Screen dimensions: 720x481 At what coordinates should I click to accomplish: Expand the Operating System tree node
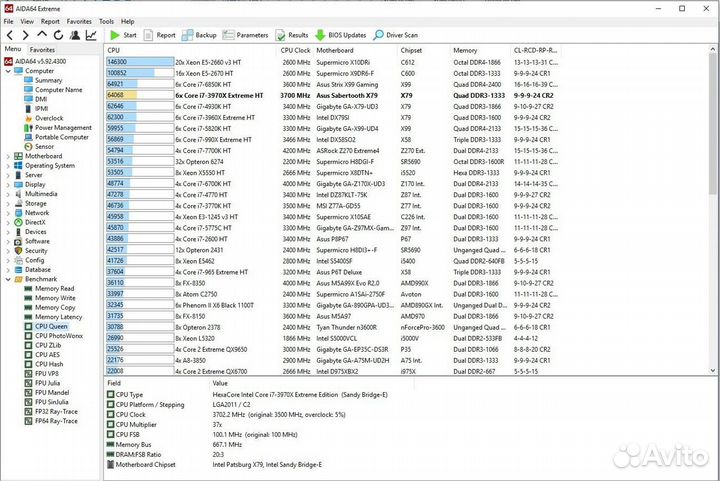tap(8, 166)
